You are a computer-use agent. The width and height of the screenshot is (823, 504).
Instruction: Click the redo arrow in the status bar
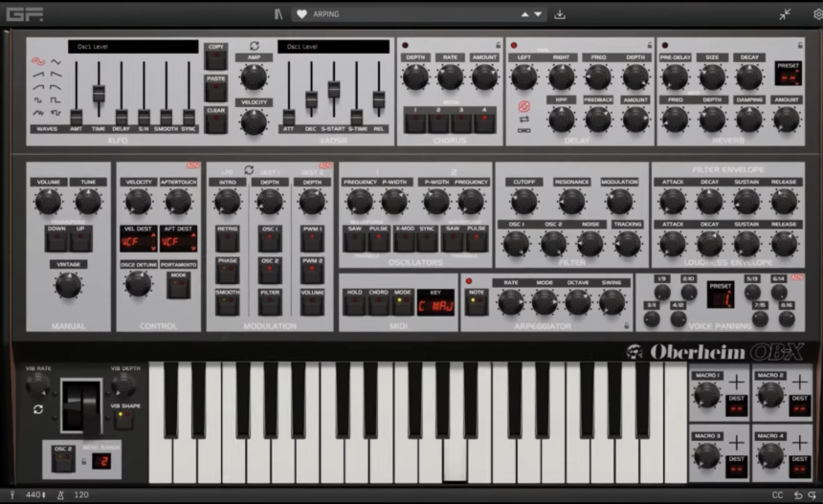(812, 495)
